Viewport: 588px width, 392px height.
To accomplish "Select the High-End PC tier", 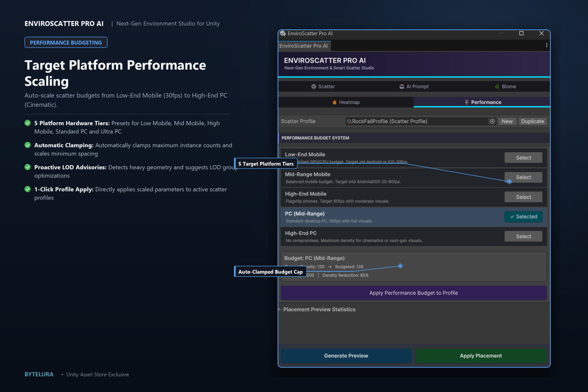I will [523, 236].
